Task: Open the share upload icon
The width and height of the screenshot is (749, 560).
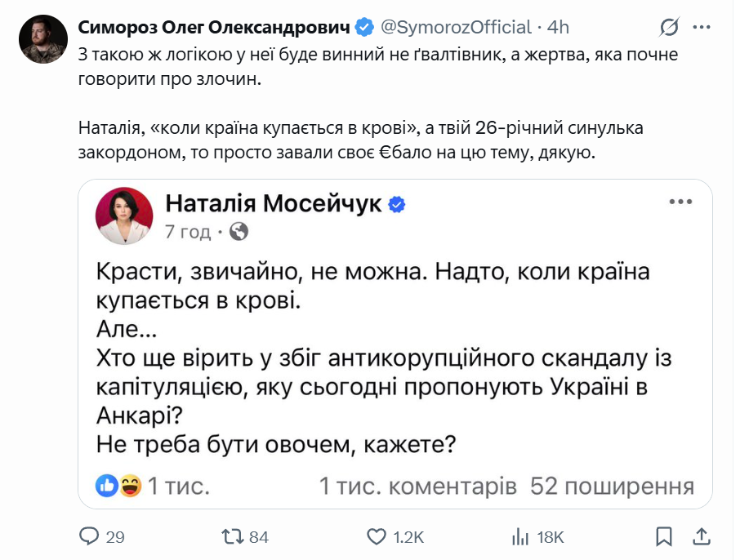Action: click(x=701, y=536)
